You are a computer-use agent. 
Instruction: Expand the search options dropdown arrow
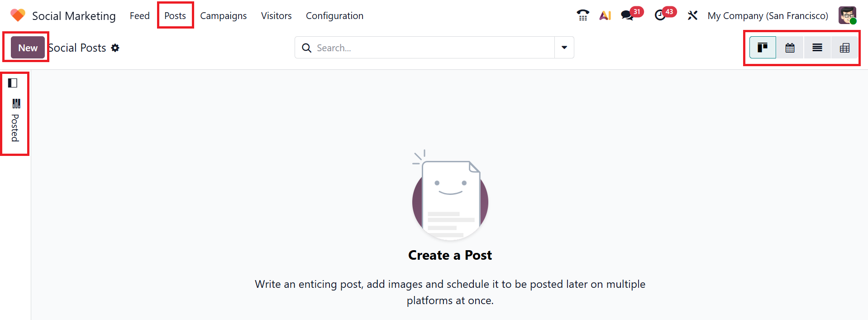pyautogui.click(x=564, y=48)
